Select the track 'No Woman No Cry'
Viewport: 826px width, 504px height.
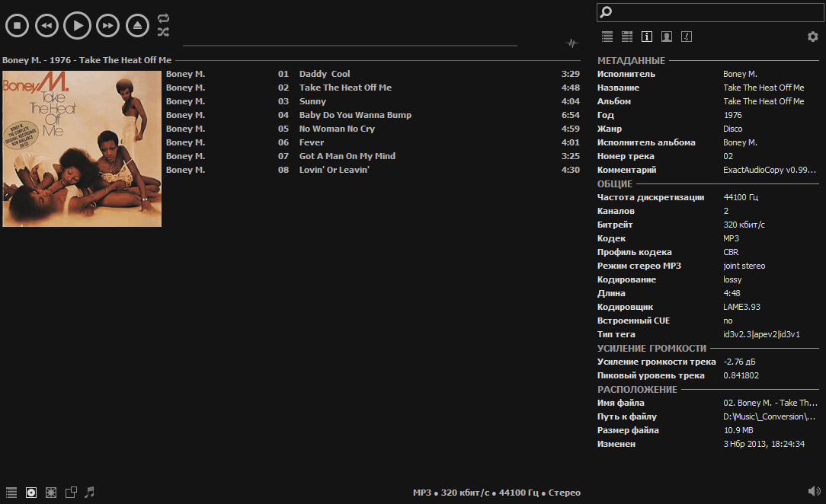pos(337,129)
